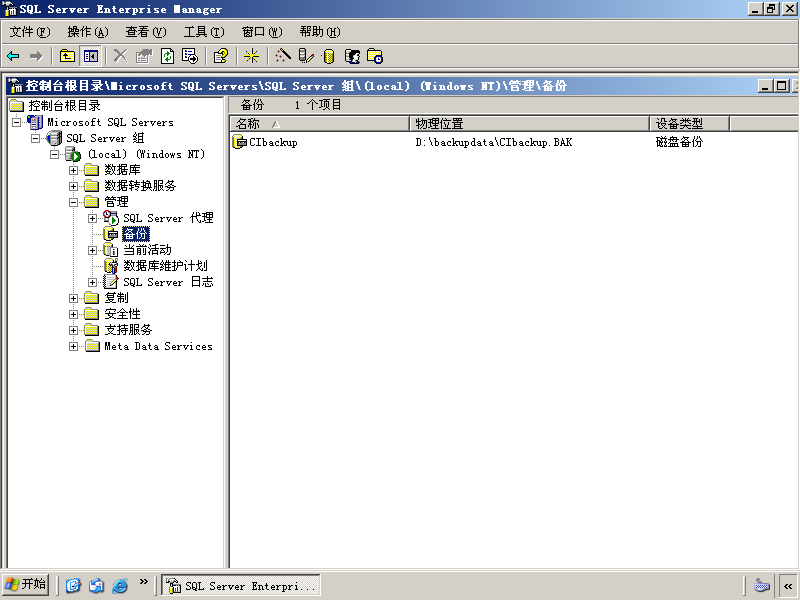Select SQL Server 代理 in the tree
This screenshot has height=600, width=800.
click(168, 218)
